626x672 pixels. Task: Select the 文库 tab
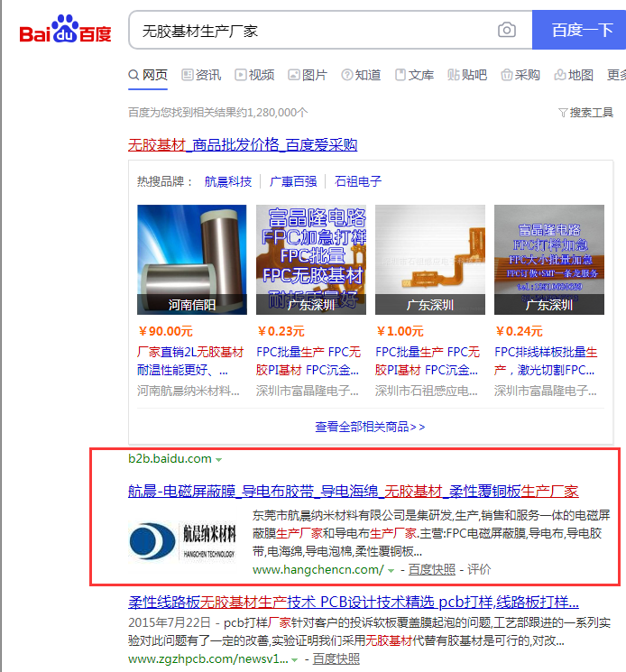click(414, 75)
